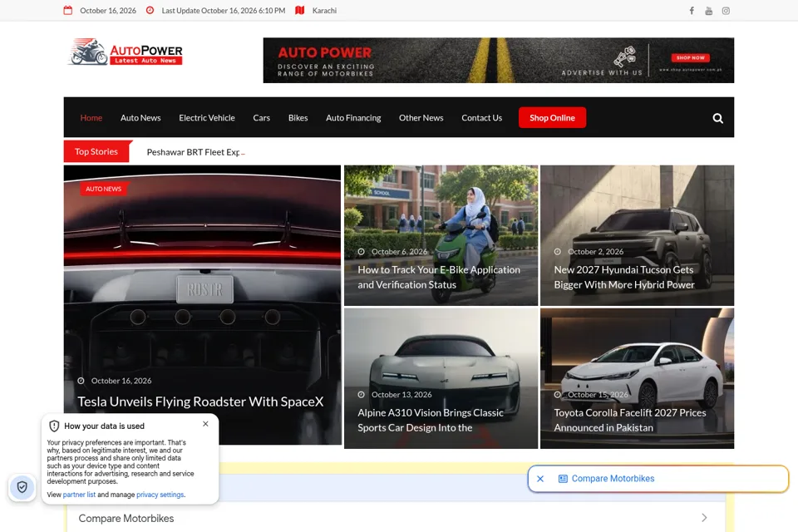Click the Top Stories label
Viewport: 798px width, 532px height.
click(x=96, y=152)
